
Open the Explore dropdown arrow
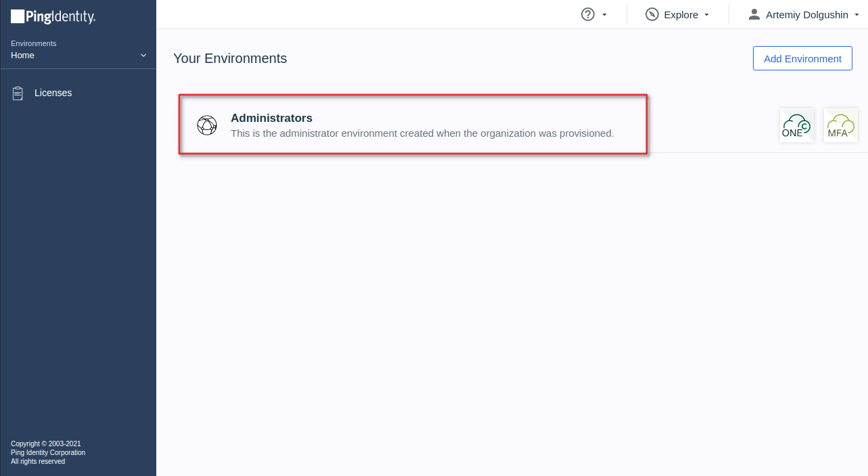point(706,15)
